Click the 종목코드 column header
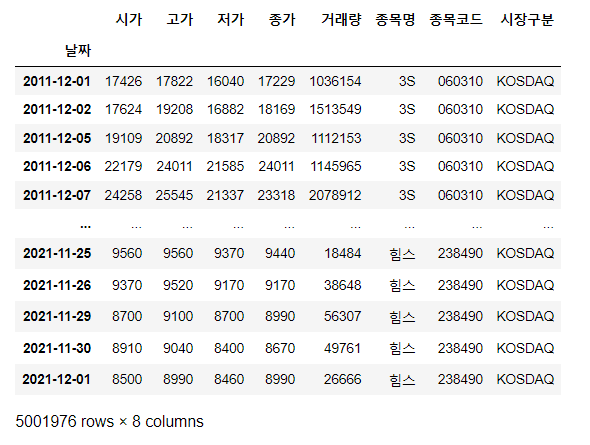The image size is (590, 445). [x=456, y=20]
